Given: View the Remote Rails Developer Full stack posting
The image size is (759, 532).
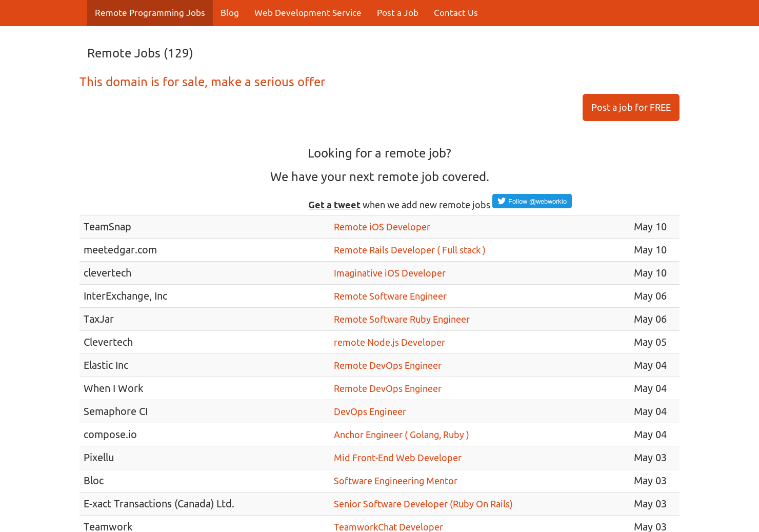Looking at the screenshot, I should [409, 250].
